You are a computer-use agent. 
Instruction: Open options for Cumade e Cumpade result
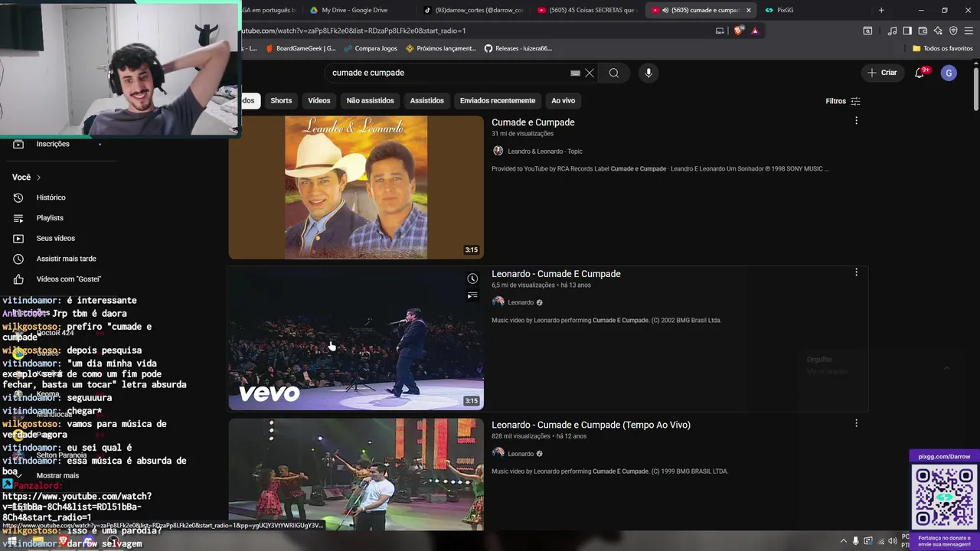[x=856, y=121]
